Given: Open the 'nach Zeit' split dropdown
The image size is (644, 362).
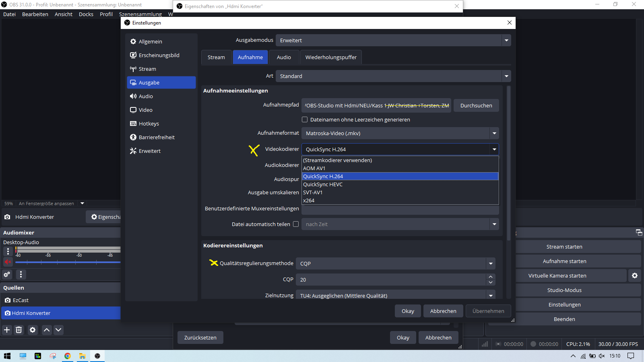Looking at the screenshot, I should click(400, 224).
